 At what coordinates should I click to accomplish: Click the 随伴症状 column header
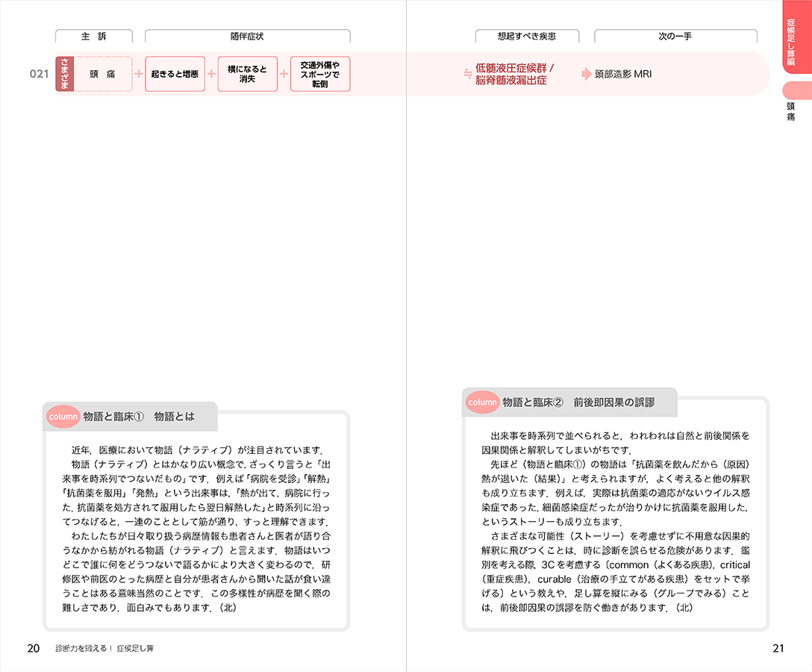pos(247,36)
